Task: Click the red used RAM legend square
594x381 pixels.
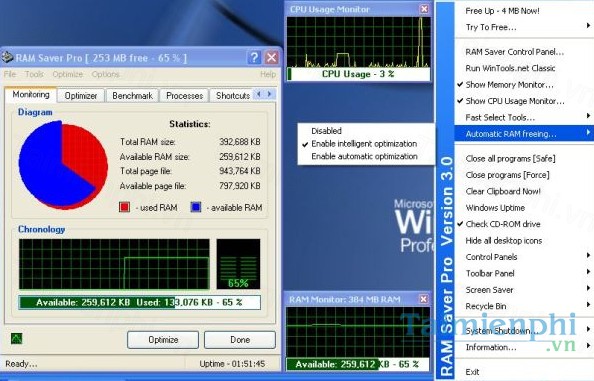Action: (124, 207)
